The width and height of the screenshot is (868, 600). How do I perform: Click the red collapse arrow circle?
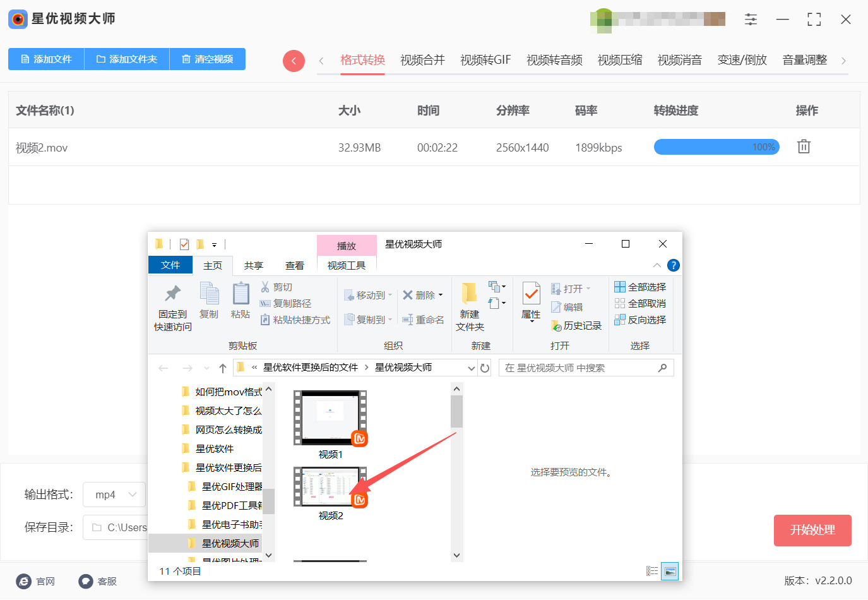294,61
